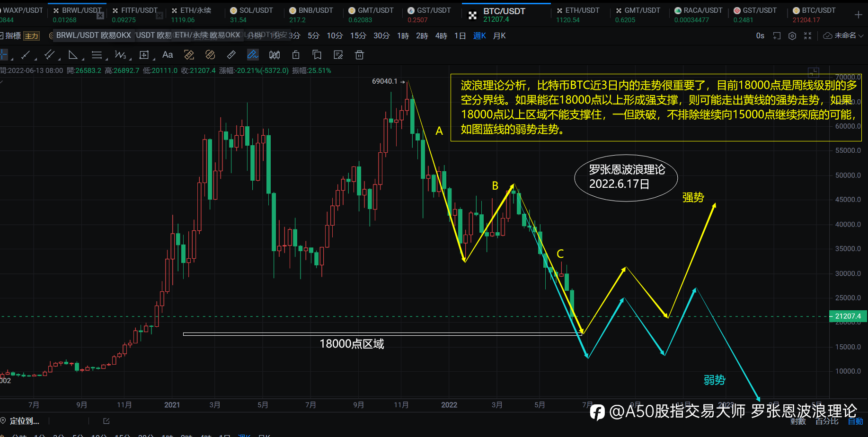
Task: Click the small icon above the price axis
Action: [x=814, y=72]
